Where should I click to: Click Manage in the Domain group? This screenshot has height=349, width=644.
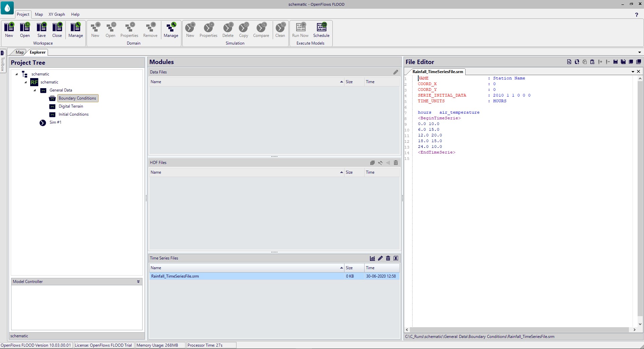(x=171, y=30)
